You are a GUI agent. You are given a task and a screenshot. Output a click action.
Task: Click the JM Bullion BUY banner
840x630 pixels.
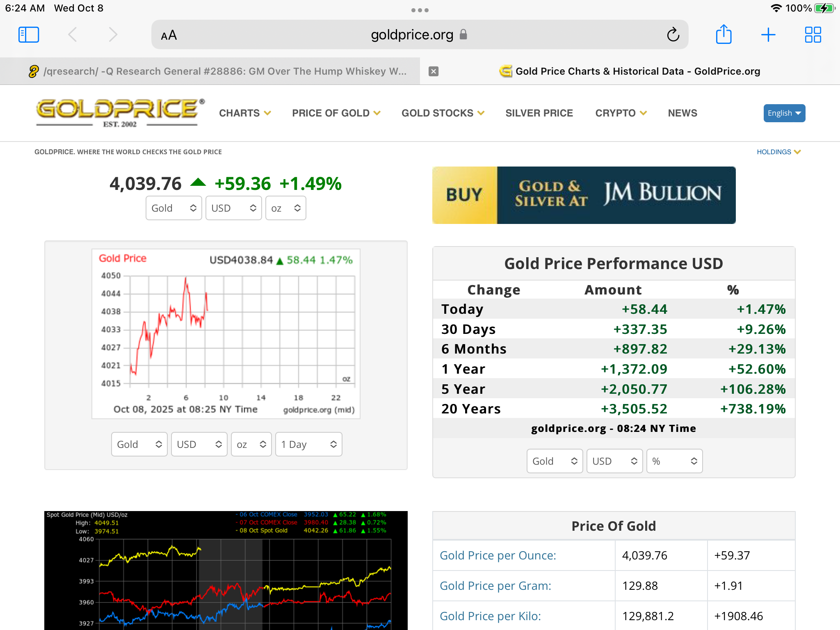pos(584,195)
